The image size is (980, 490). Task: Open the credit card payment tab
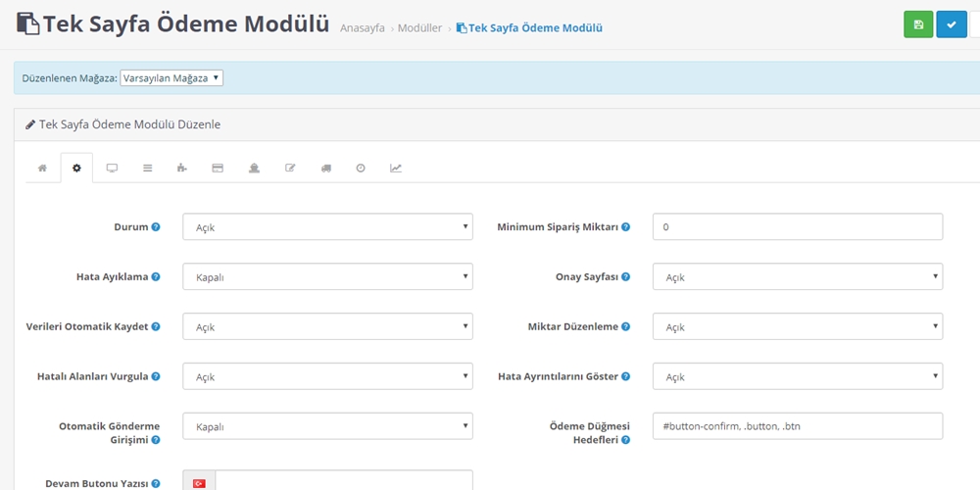218,169
